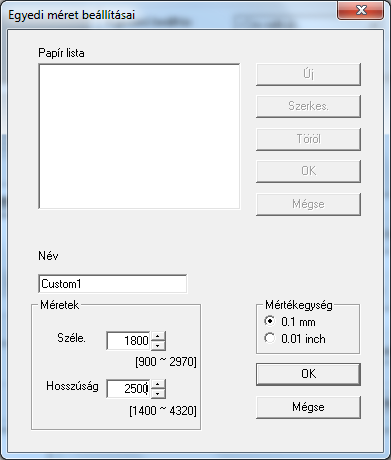Click the Szerkes. edit button

[x=308, y=106]
